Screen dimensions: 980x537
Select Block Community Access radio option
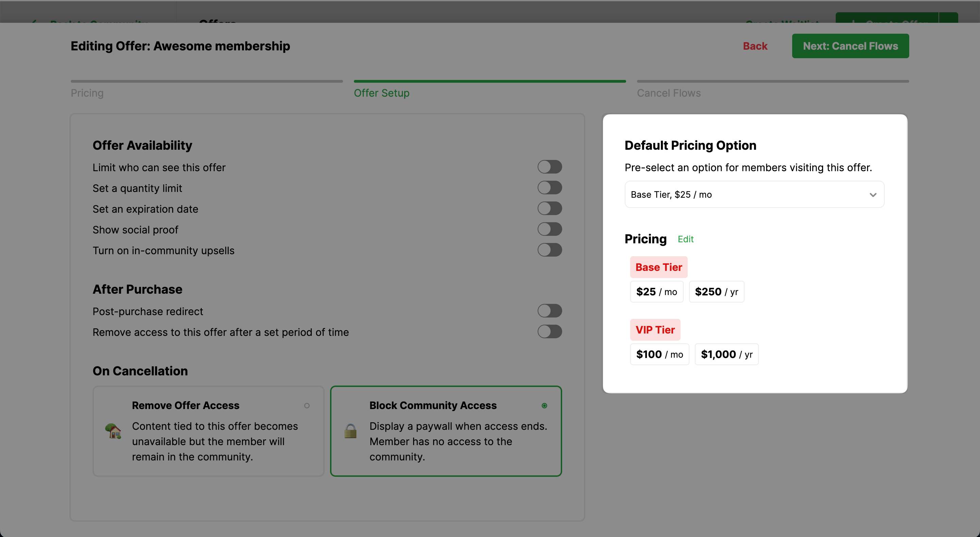pos(544,406)
